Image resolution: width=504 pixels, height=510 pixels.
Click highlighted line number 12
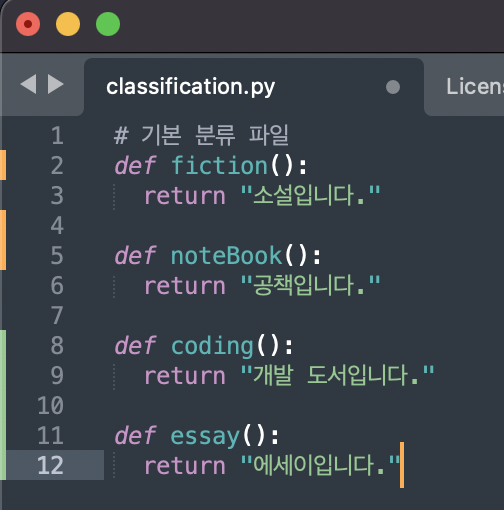tap(51, 465)
